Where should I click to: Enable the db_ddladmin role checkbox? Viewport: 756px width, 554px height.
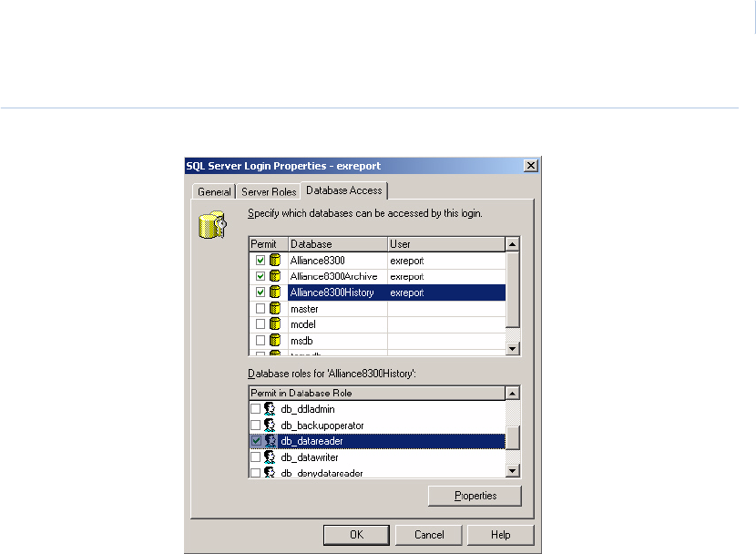click(256, 409)
